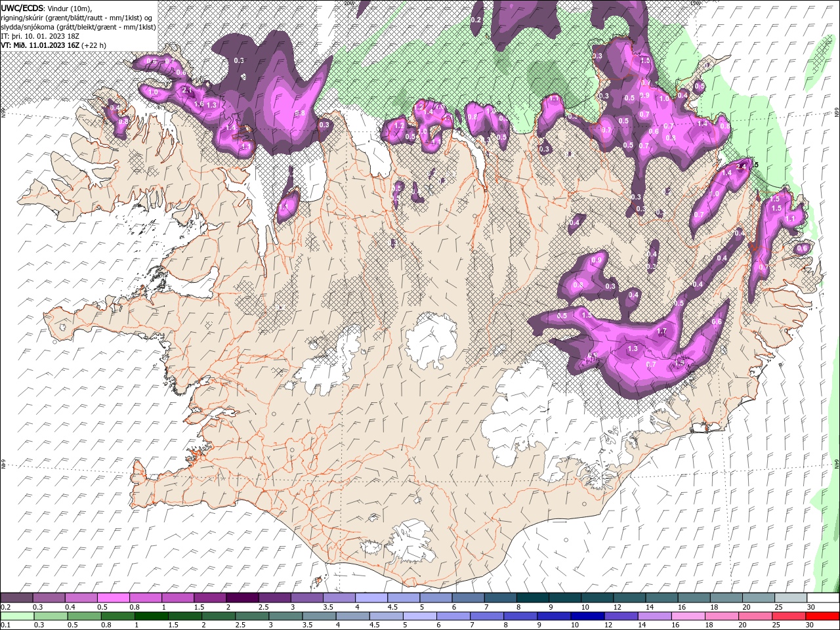Click the 0.1 label in the color legend
840x630 pixels.
[x=5, y=625]
